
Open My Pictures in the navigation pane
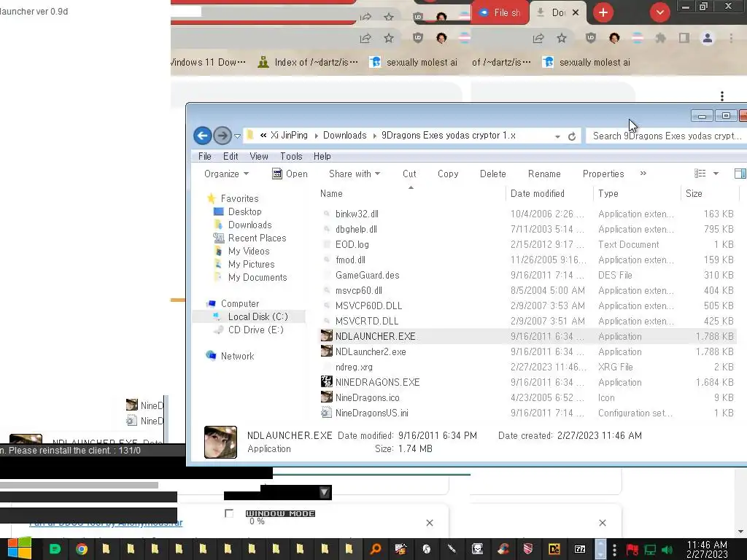click(x=251, y=264)
